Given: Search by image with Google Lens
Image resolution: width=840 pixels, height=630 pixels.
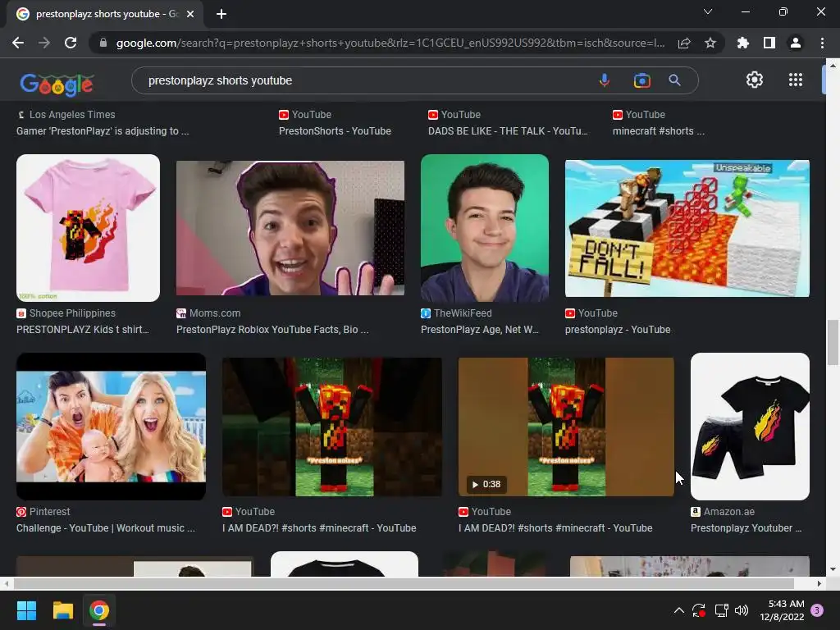Looking at the screenshot, I should tap(641, 80).
